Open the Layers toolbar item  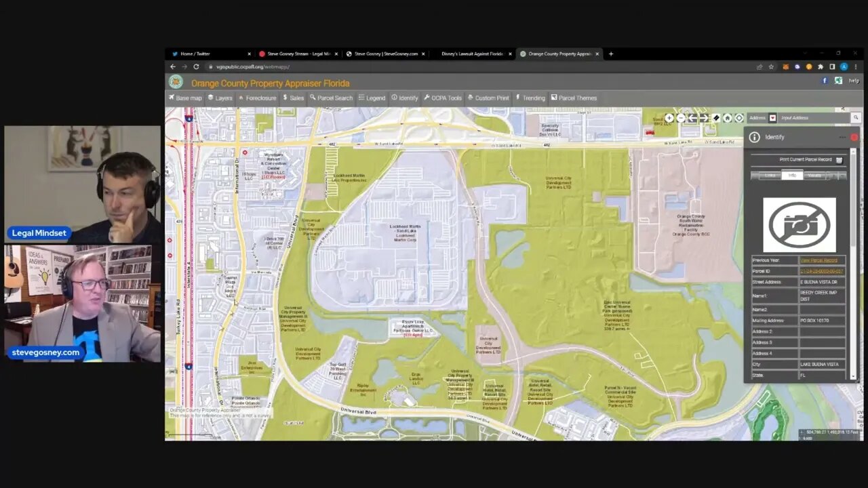[220, 98]
